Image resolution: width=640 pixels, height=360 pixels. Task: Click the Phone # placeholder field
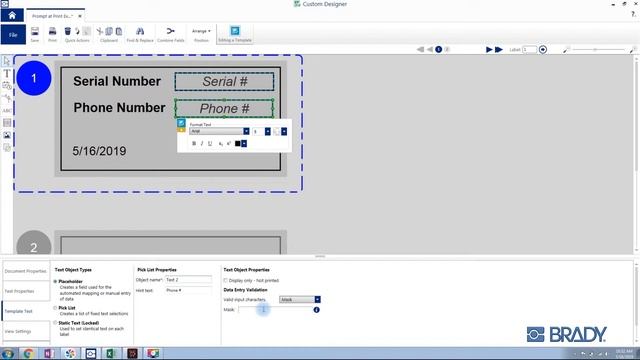coord(224,109)
